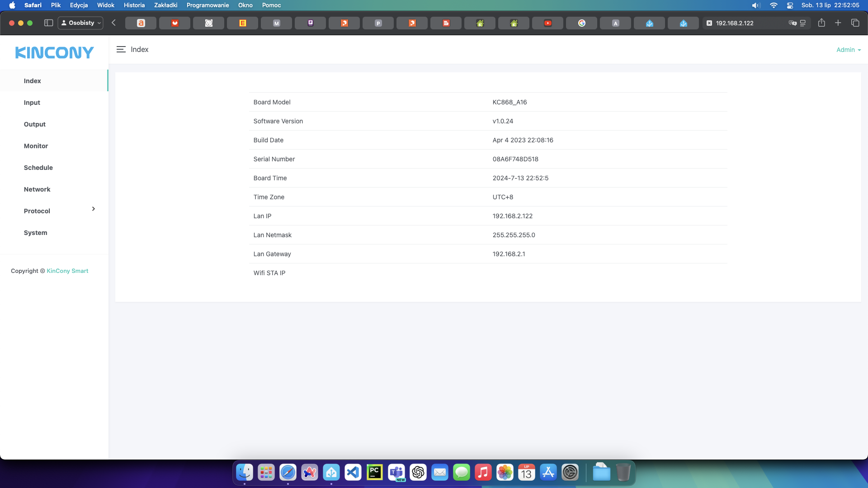Open a new tab with plus icon
868x488 pixels.
(838, 23)
